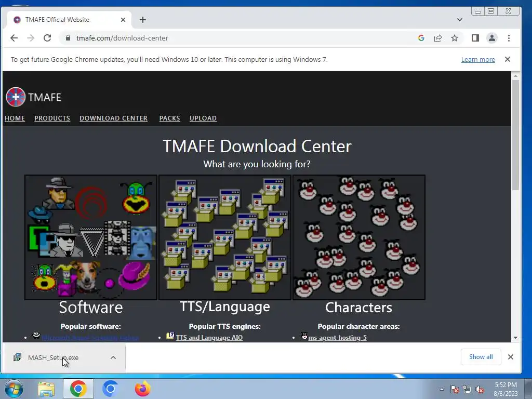This screenshot has height=399, width=532.
Task: Click the character icon beside ms-agent-hosting-5
Action: [304, 336]
